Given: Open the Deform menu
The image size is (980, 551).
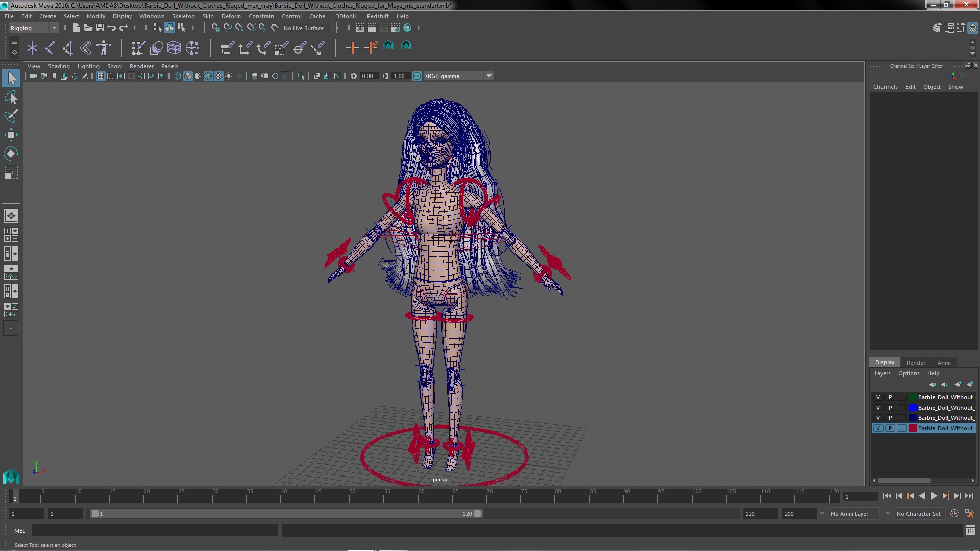Looking at the screenshot, I should [231, 16].
